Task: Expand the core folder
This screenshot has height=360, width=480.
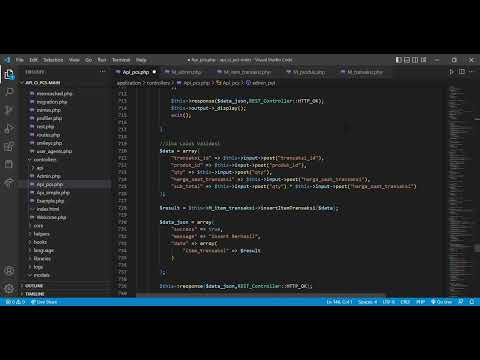Action: (38, 226)
